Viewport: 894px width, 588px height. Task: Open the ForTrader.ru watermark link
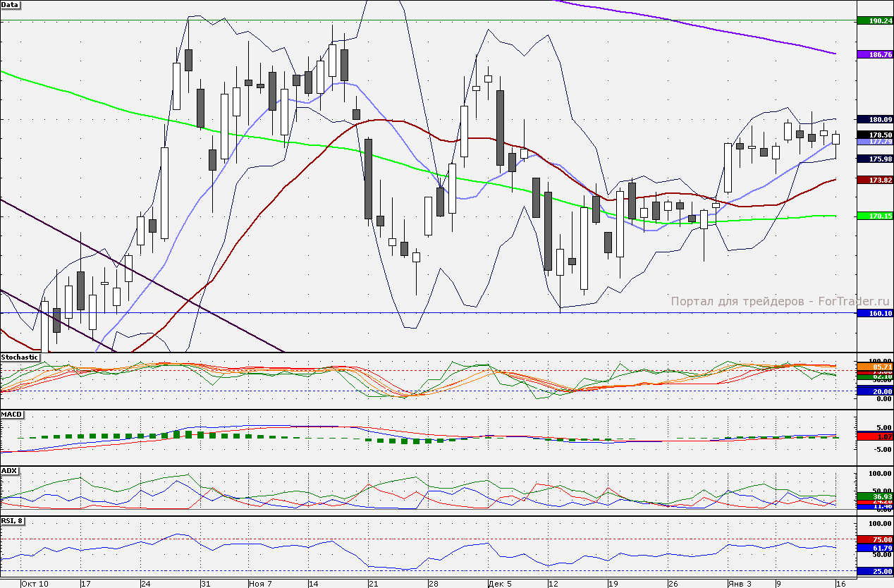point(760,302)
